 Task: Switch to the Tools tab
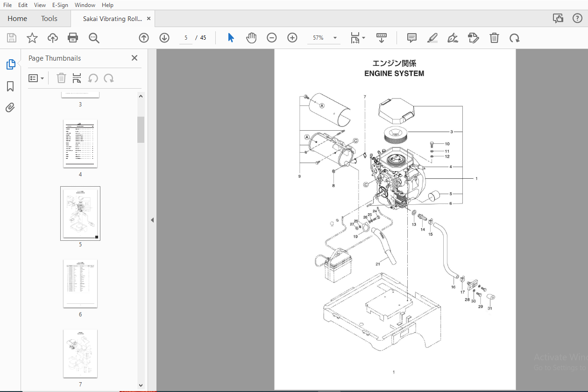(x=49, y=19)
